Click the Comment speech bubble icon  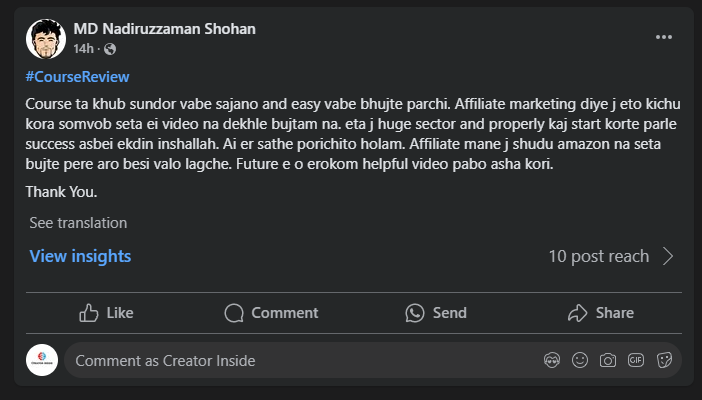(234, 313)
